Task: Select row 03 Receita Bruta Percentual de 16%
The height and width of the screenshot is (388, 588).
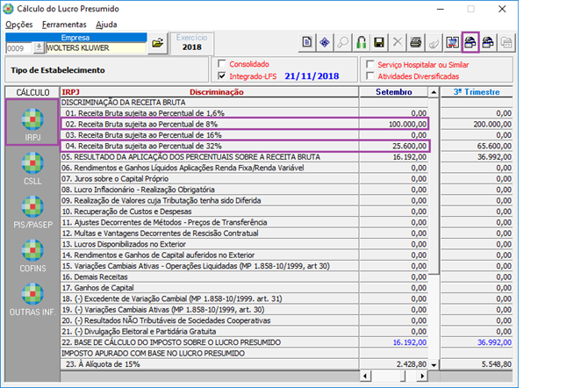Action: [209, 135]
